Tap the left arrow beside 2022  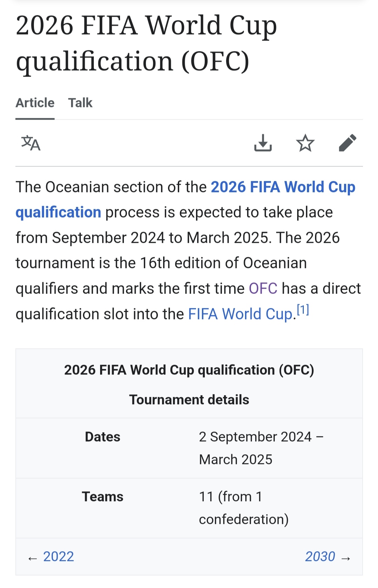(x=33, y=558)
